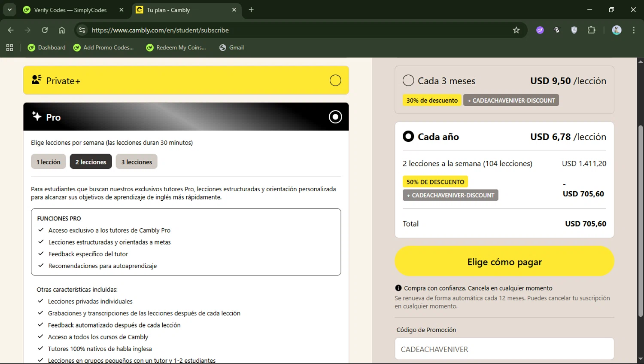View site information icon in address bar
Viewport: 644px width, 364px height.
click(x=82, y=30)
